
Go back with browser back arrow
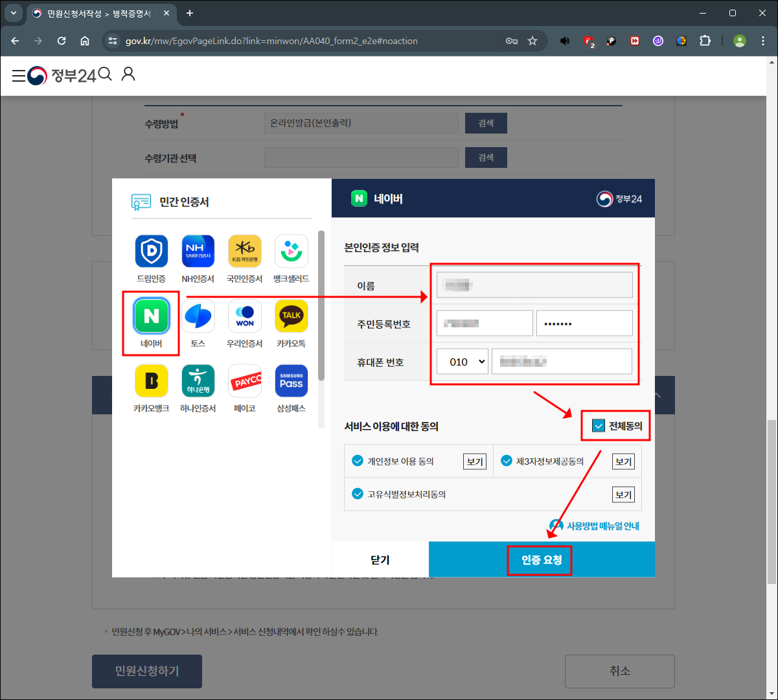pyautogui.click(x=15, y=41)
